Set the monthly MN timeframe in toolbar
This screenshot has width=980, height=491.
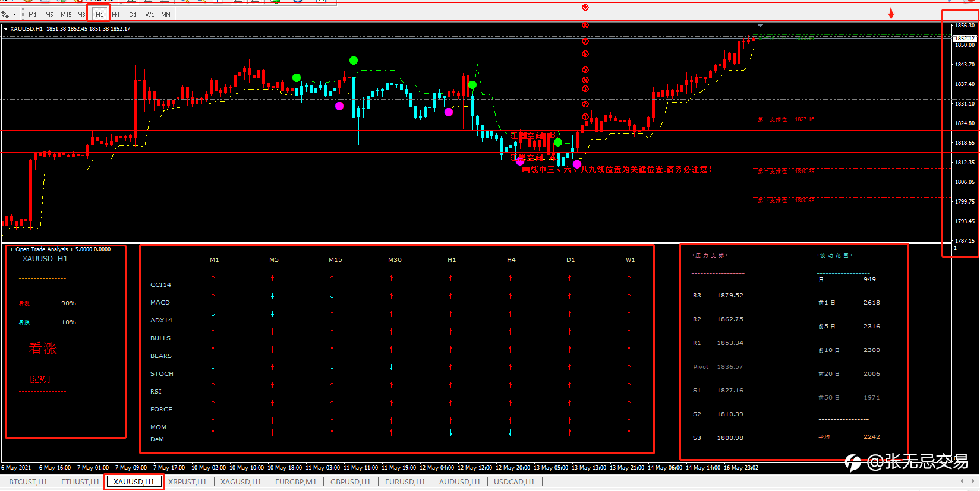(166, 14)
